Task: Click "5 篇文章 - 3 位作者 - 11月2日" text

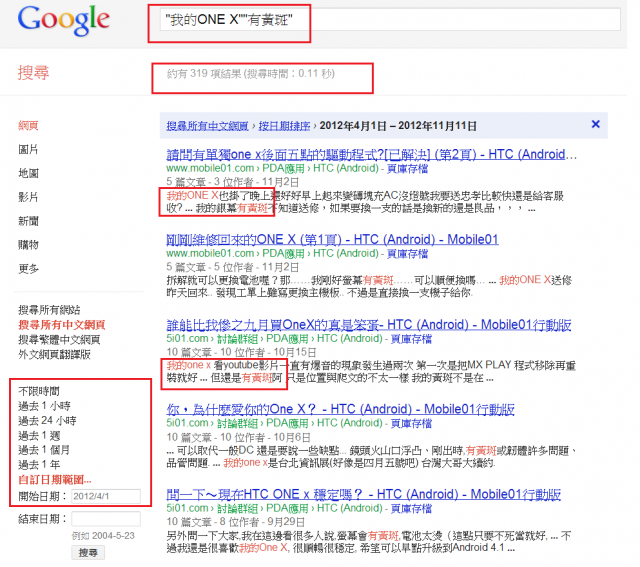Action: click(232, 182)
